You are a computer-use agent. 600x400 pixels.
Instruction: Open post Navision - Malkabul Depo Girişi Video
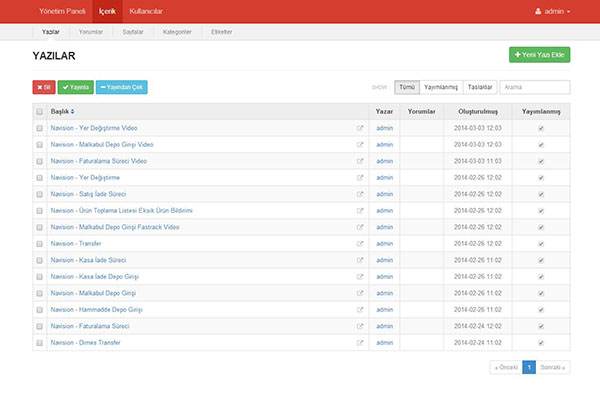102,145
